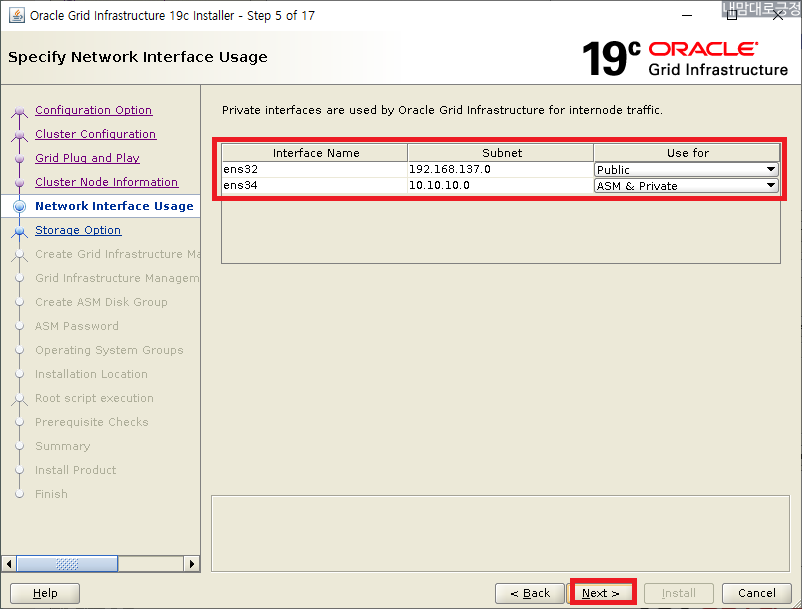Click the Configuration Option step bullet icon

(x=19, y=110)
